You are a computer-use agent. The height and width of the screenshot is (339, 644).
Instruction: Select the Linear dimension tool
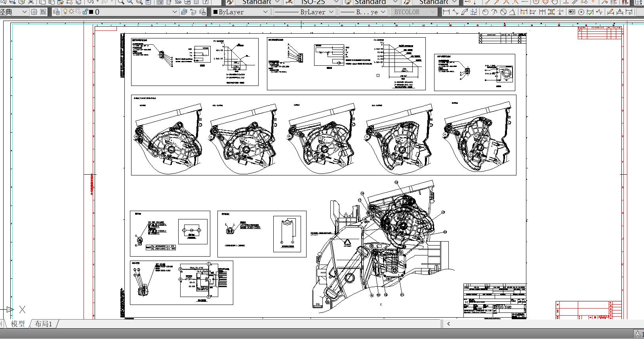point(446,12)
